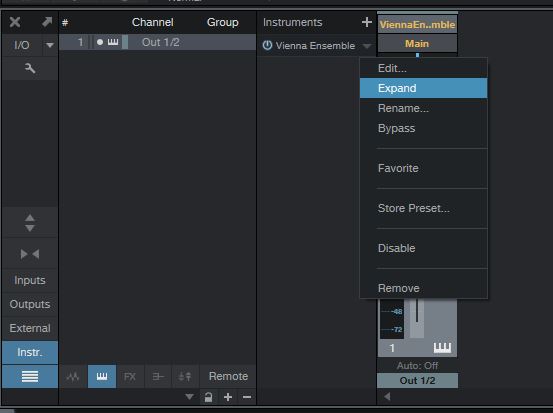Choose Bypass in the context menu
The width and height of the screenshot is (553, 413).
coord(424,128)
